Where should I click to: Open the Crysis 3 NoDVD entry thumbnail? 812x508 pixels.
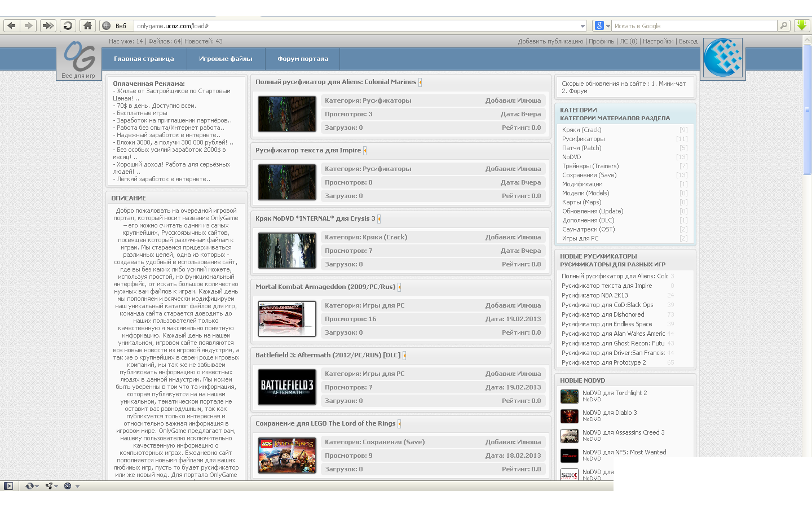287,251
